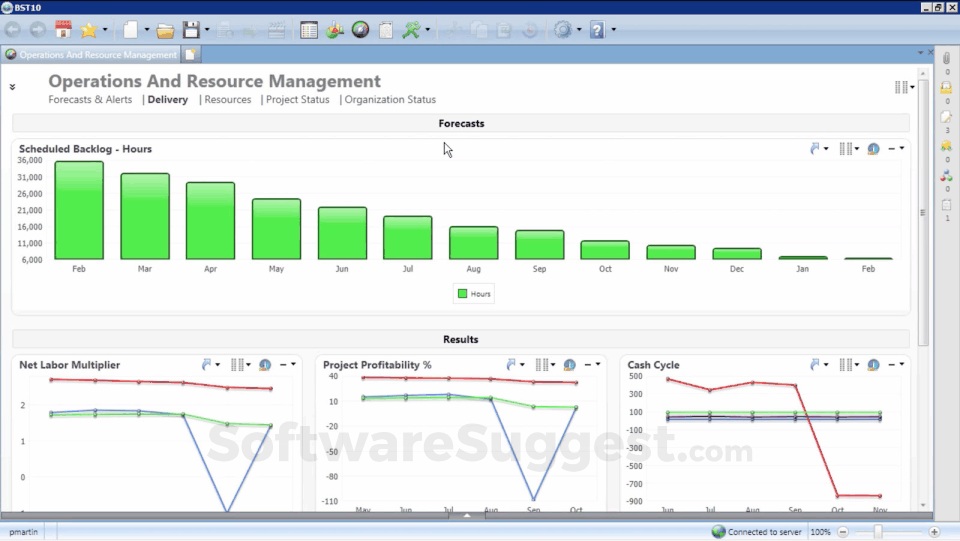The height and width of the screenshot is (541, 960).
Task: Open the notes icon in right sidebar
Action: pyautogui.click(x=946, y=117)
